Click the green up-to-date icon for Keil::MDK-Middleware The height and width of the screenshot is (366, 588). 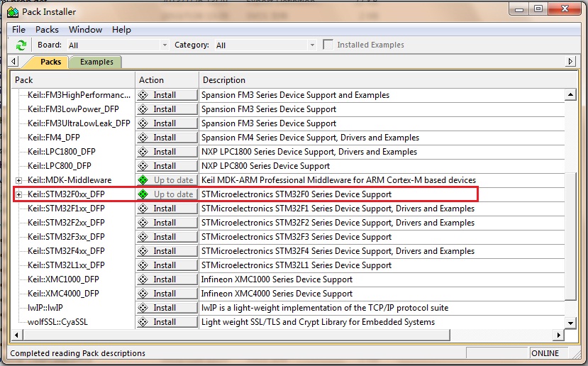tap(143, 180)
